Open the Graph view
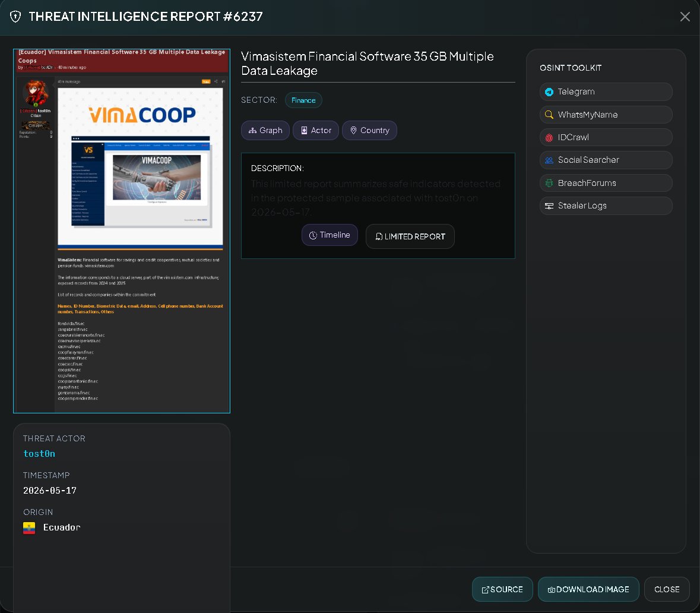 pos(265,131)
